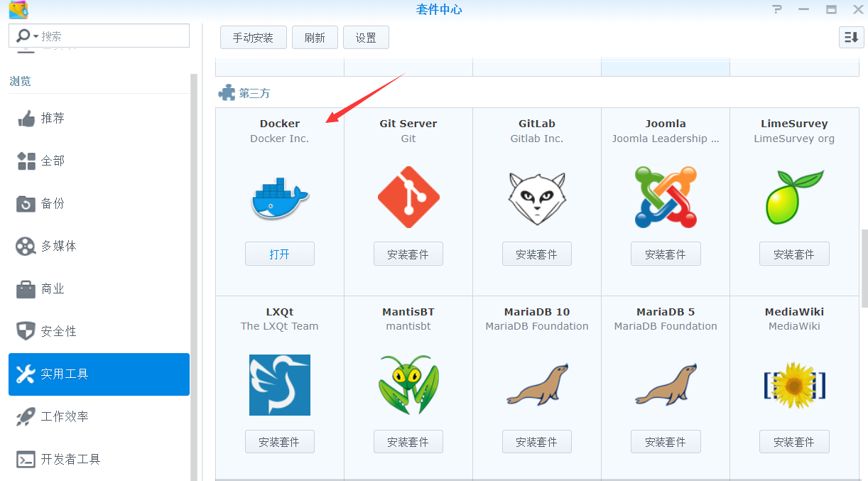Click the GitLab fox icon

point(537,198)
